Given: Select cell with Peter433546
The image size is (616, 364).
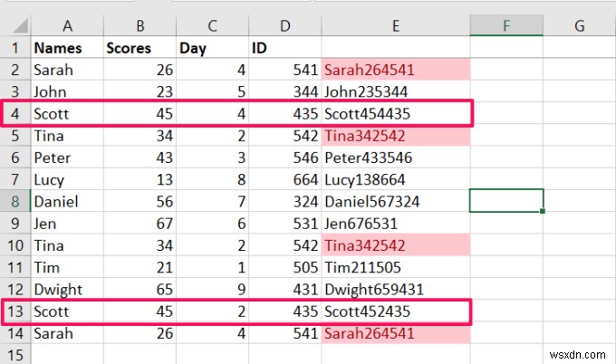Looking at the screenshot, I should point(395,158).
